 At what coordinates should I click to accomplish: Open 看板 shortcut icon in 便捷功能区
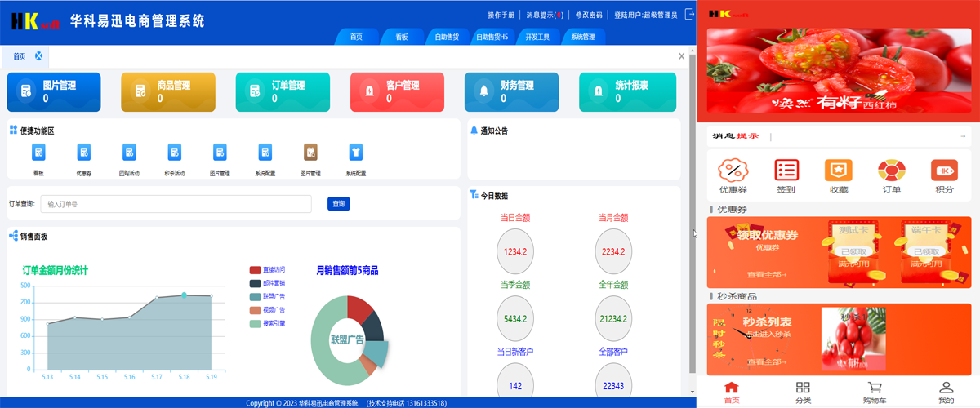pos(38,153)
